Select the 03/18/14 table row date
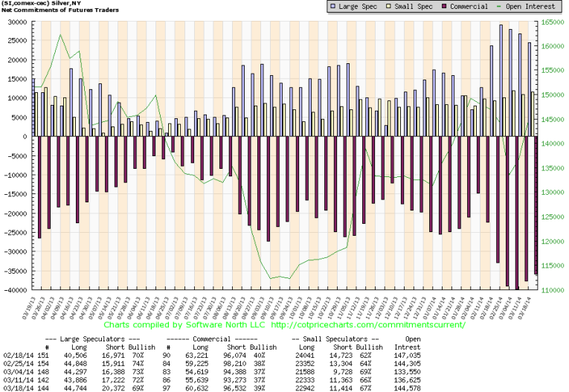Image resolution: width=569 pixels, height=392 pixels. (16, 387)
